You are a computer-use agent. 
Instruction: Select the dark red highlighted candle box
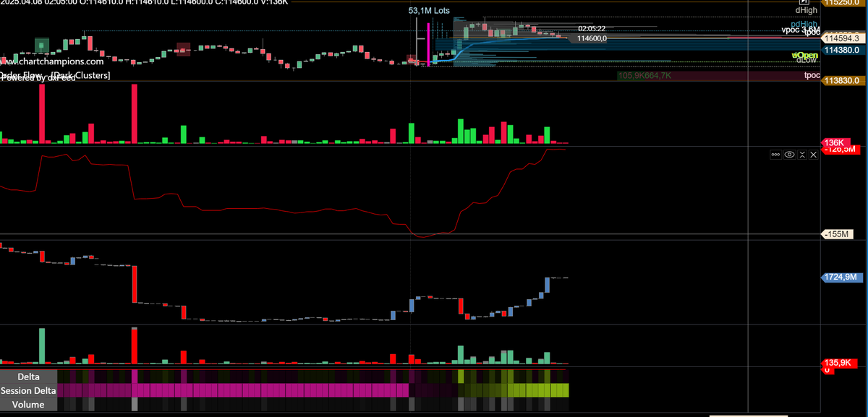point(183,48)
